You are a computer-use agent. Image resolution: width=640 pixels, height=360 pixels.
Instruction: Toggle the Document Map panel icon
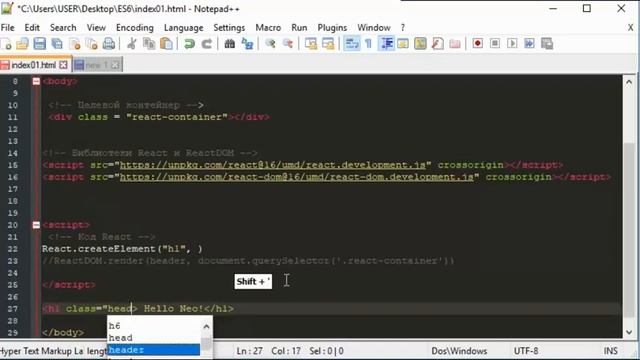420,44
